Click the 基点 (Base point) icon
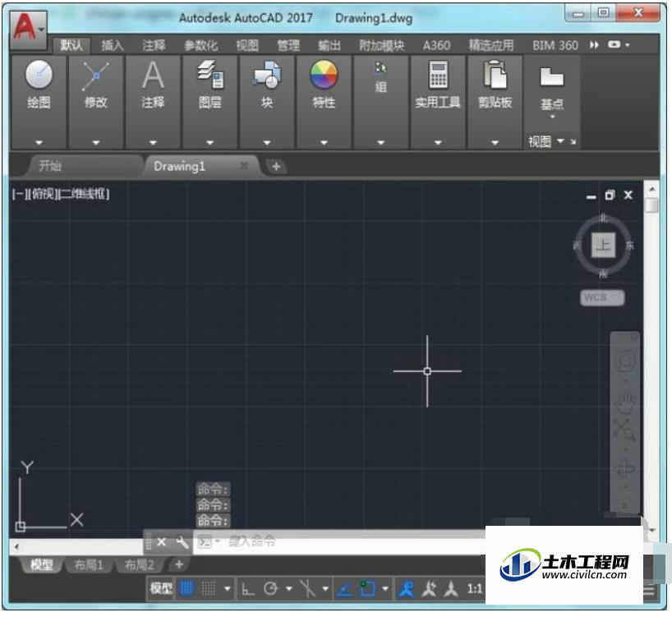The width and height of the screenshot is (672, 617). (552, 77)
